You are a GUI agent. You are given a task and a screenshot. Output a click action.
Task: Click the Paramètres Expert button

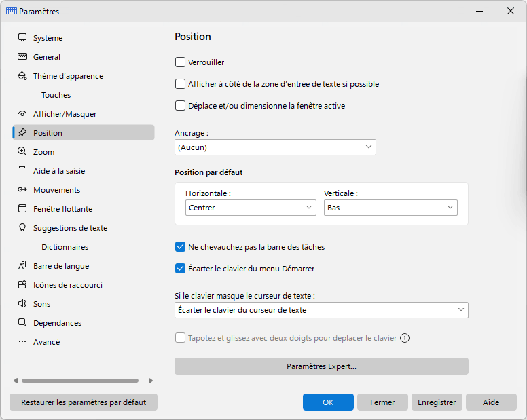[x=321, y=366]
